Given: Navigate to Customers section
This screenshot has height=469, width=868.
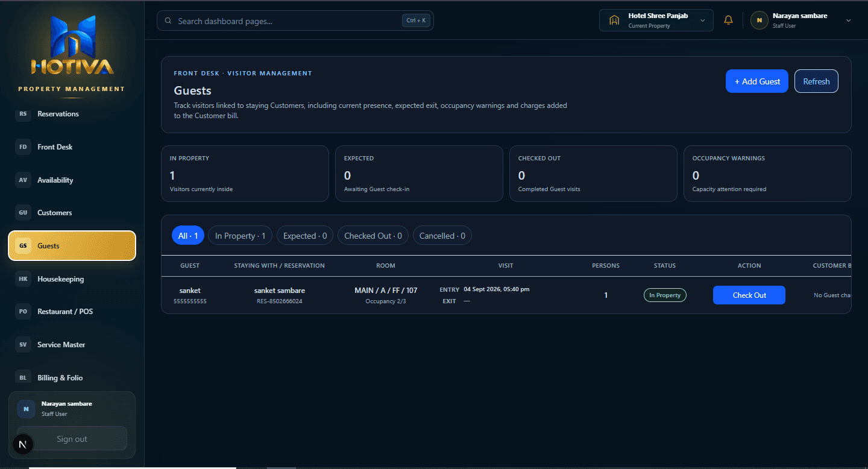Looking at the screenshot, I should click(72, 213).
